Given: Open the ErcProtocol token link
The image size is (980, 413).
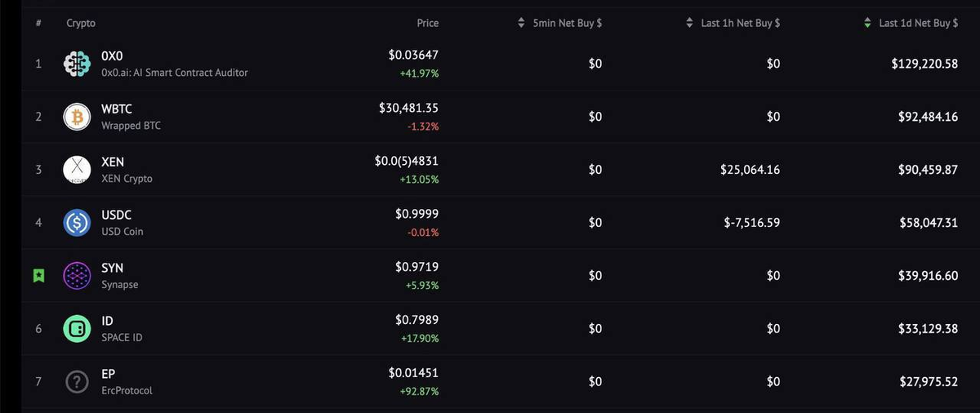Looking at the screenshot, I should tap(127, 391).
